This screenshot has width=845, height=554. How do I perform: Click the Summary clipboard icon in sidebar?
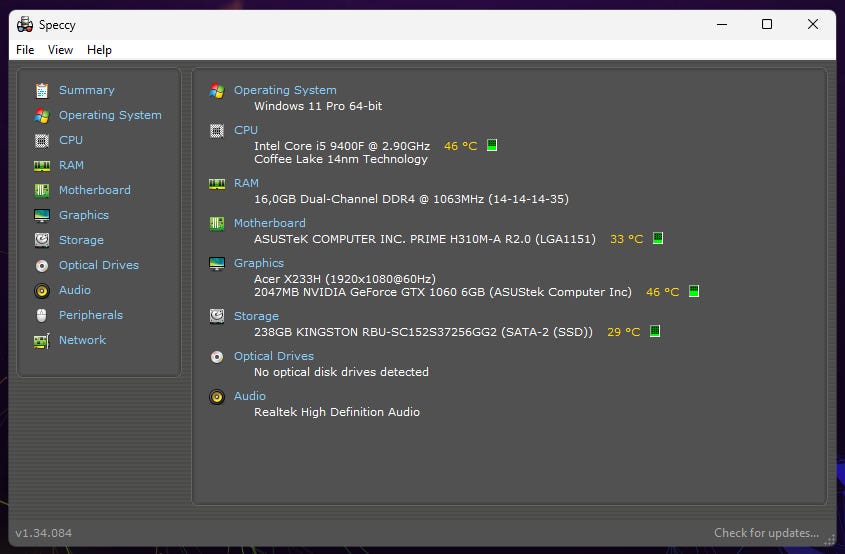pyautogui.click(x=41, y=91)
